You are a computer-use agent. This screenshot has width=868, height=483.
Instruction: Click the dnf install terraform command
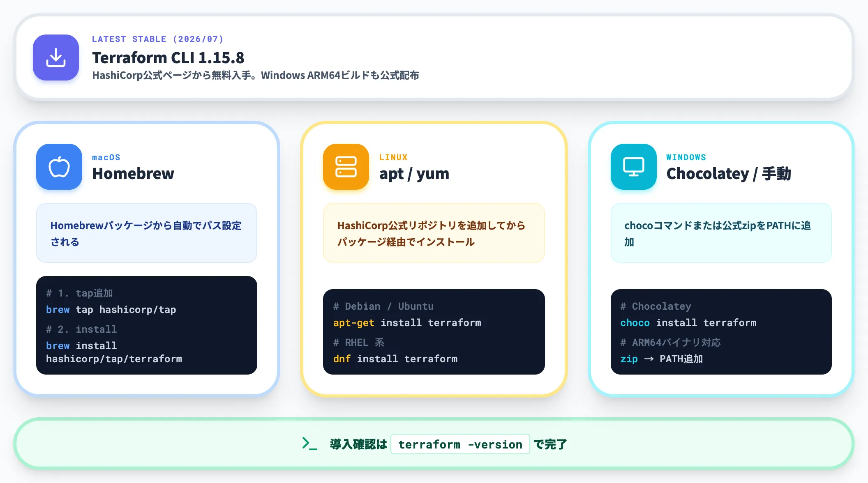395,359
